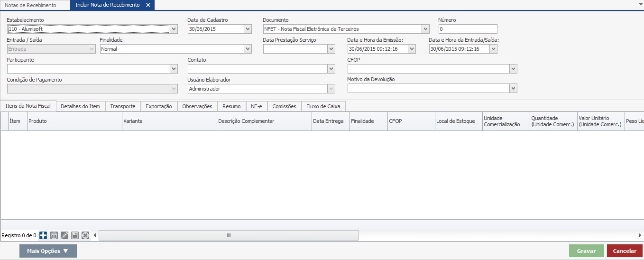
Task: Click the Gravar button
Action: tap(586, 251)
